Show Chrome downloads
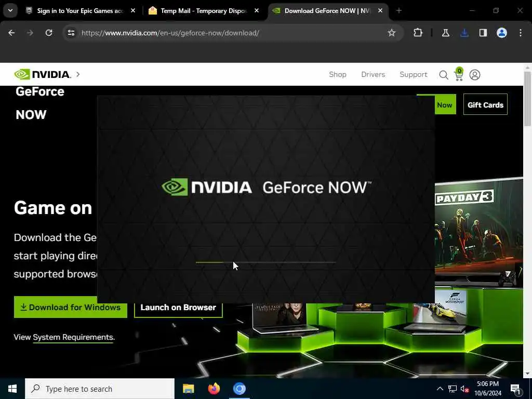 [x=464, y=33]
